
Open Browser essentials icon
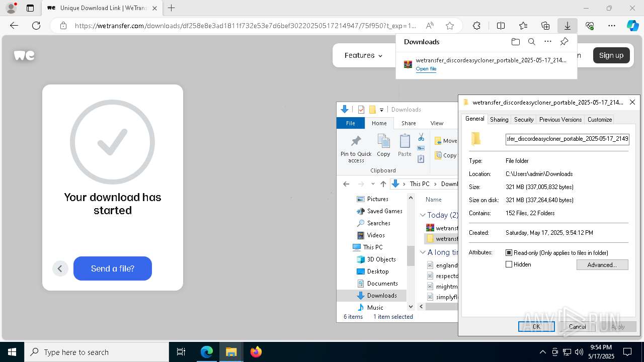point(590,26)
